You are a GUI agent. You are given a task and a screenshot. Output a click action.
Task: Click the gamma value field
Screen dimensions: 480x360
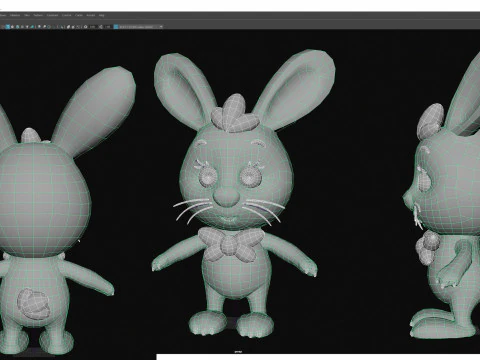(108, 27)
